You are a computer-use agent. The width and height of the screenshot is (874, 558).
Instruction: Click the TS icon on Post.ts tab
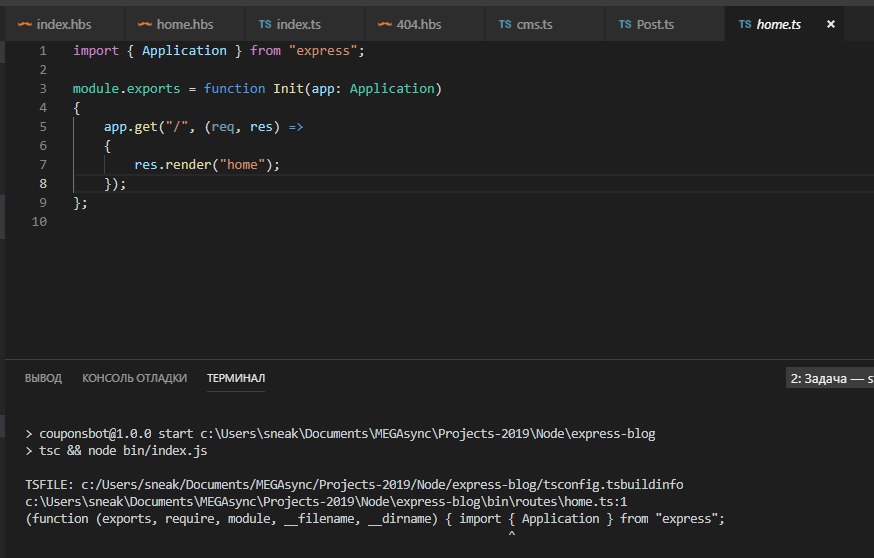(625, 24)
